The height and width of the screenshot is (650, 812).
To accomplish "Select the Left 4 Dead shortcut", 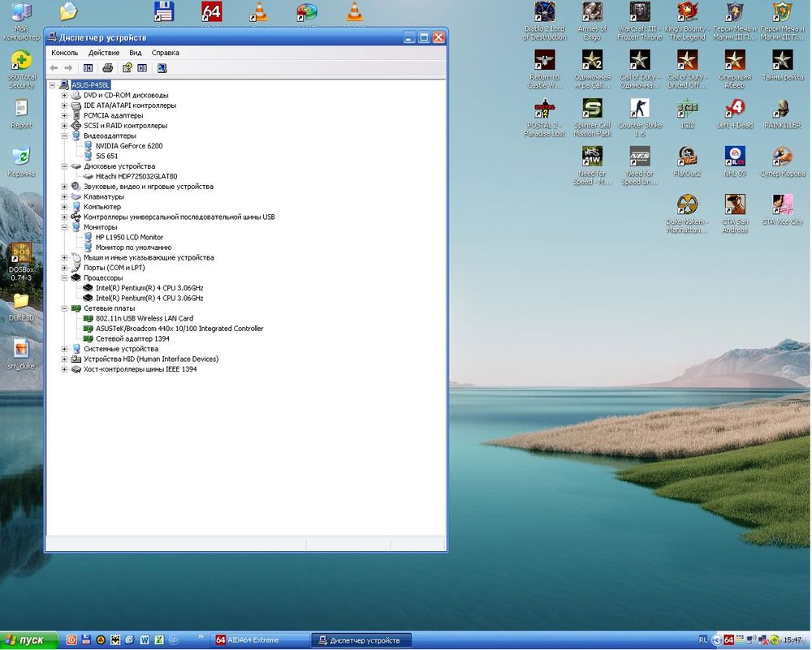I will pos(736,114).
